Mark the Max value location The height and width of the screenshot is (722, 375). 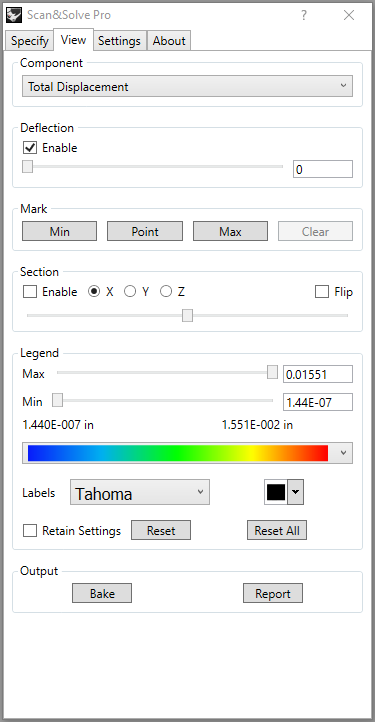click(230, 231)
